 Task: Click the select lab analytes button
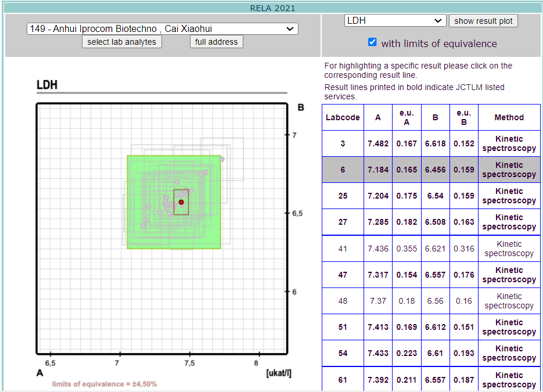(x=121, y=42)
